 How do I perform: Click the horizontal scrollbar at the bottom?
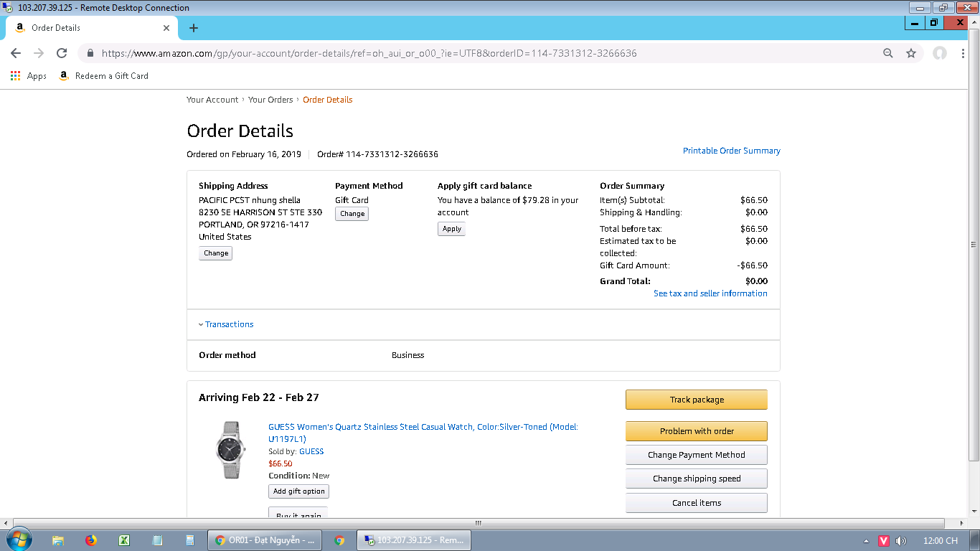coord(478,523)
